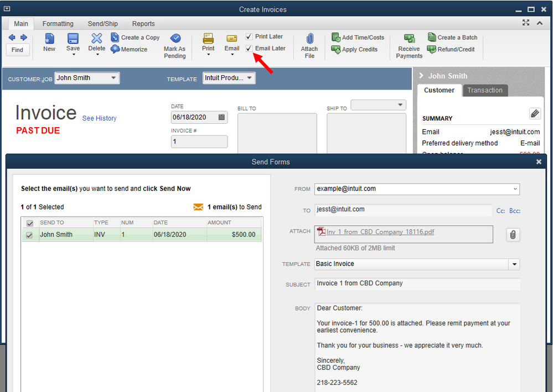The image size is (553, 392).
Task: Click Mark As Pending icon
Action: tap(175, 38)
